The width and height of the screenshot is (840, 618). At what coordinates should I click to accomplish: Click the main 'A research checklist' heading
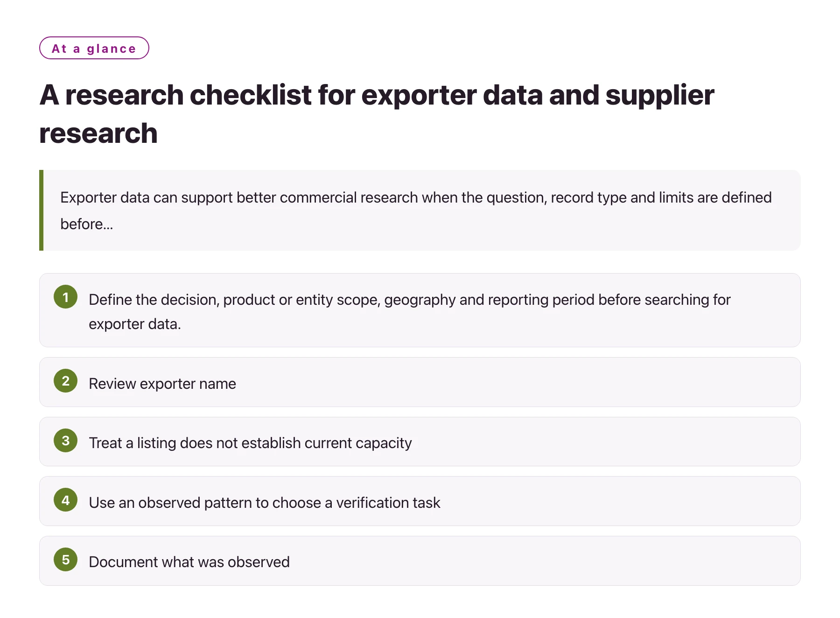tap(377, 114)
